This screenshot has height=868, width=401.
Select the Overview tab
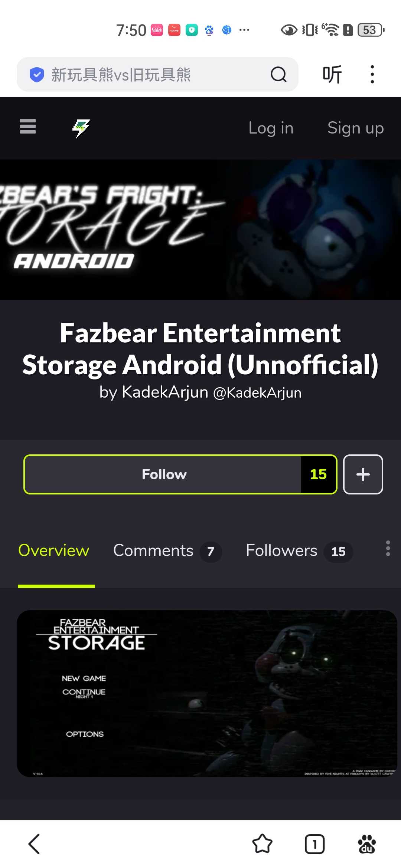pos(54,550)
